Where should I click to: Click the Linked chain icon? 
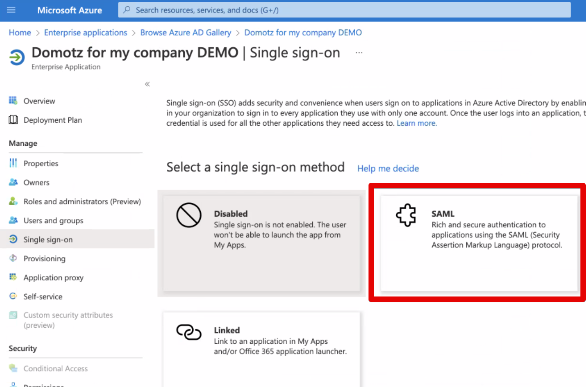(189, 332)
